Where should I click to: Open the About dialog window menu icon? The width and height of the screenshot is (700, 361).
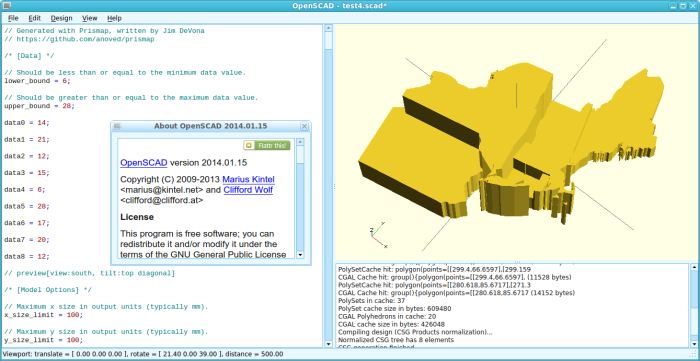[117, 126]
